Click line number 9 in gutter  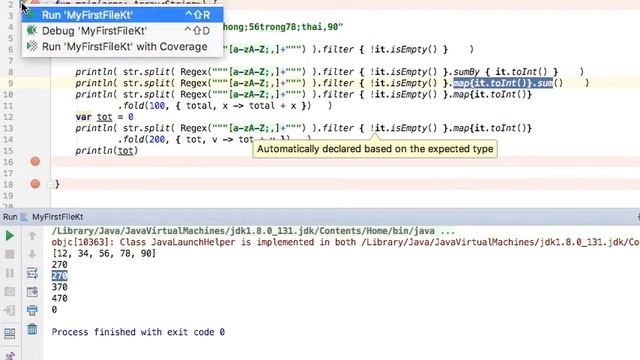11,83
